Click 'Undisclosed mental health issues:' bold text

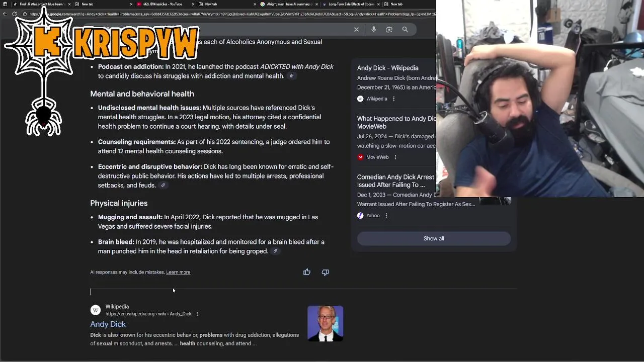click(149, 108)
